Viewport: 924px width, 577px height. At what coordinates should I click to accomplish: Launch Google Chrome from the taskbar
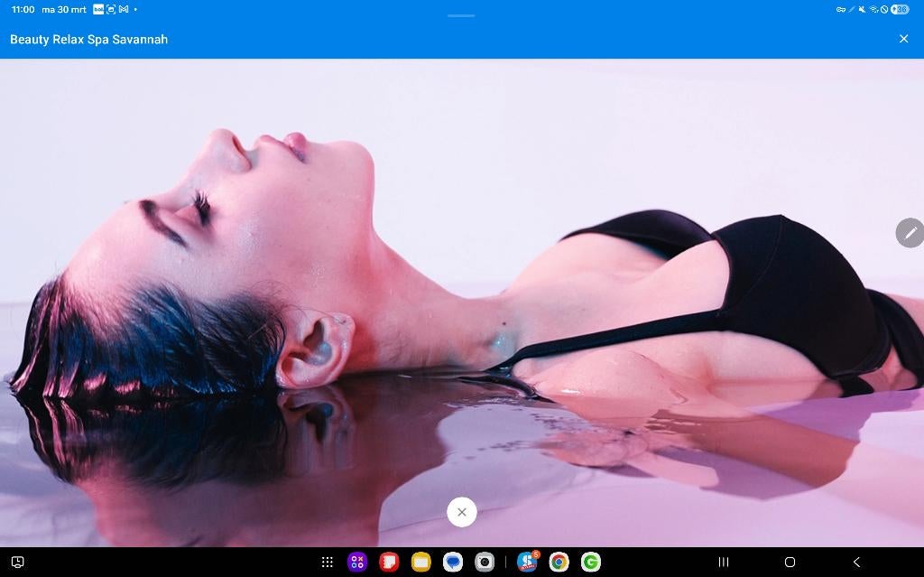(559, 563)
